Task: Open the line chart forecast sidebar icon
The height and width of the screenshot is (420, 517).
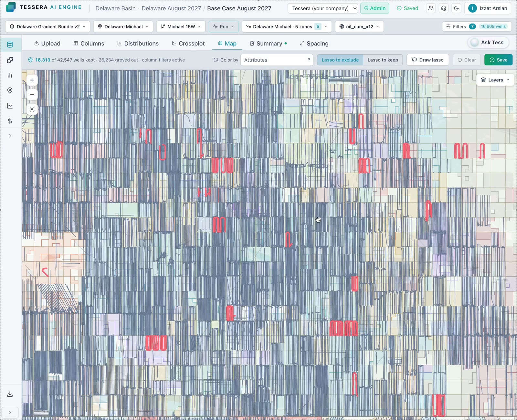Action: 10,106
